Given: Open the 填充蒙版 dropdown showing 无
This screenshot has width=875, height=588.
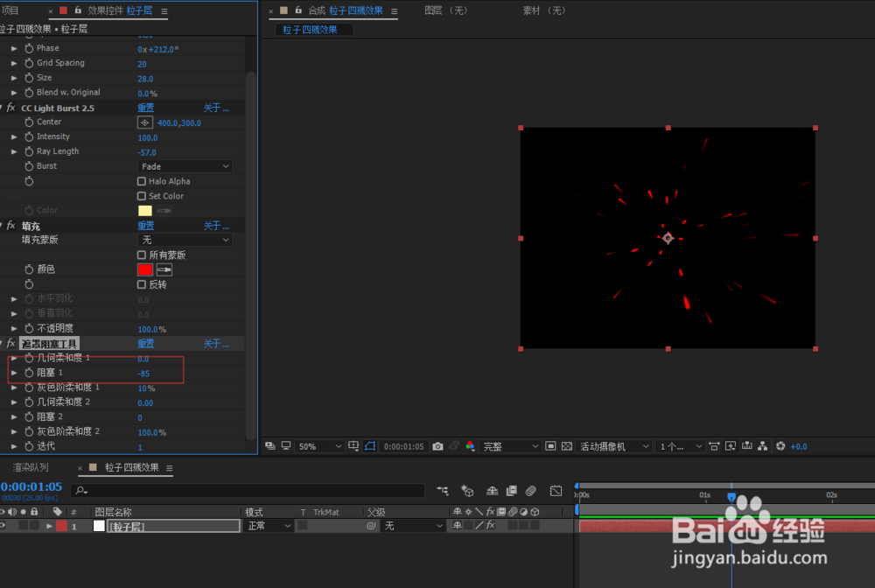Looking at the screenshot, I should tap(185, 240).
